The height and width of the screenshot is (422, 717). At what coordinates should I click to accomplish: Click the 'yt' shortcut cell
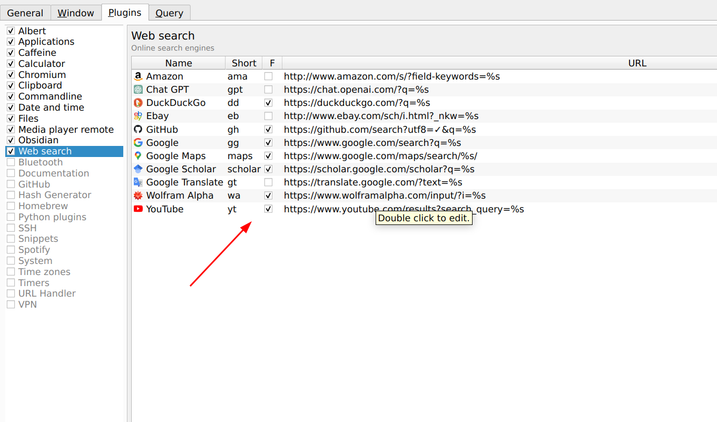click(244, 209)
